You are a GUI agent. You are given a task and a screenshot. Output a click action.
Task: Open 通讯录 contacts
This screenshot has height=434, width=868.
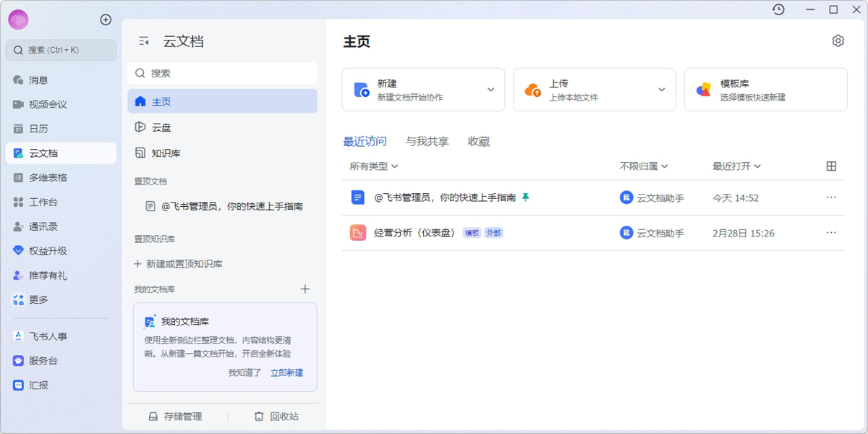click(x=61, y=226)
